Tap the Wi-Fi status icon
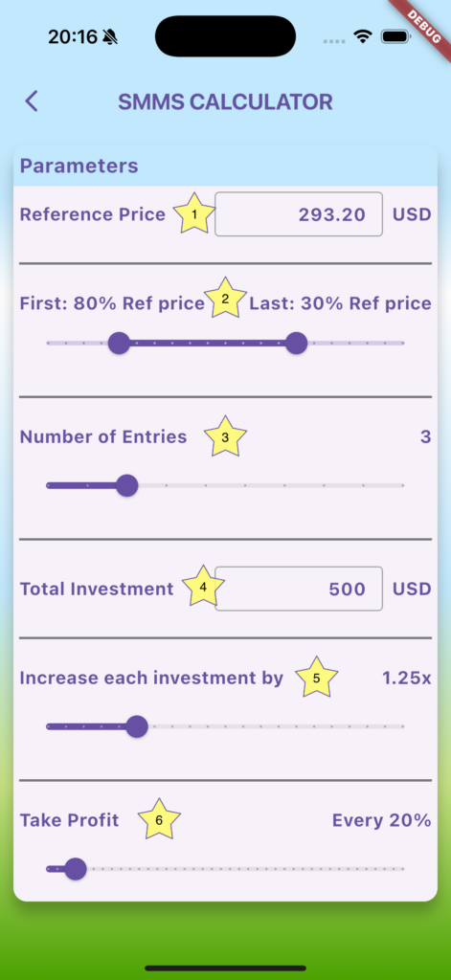451x980 pixels. pos(362,37)
